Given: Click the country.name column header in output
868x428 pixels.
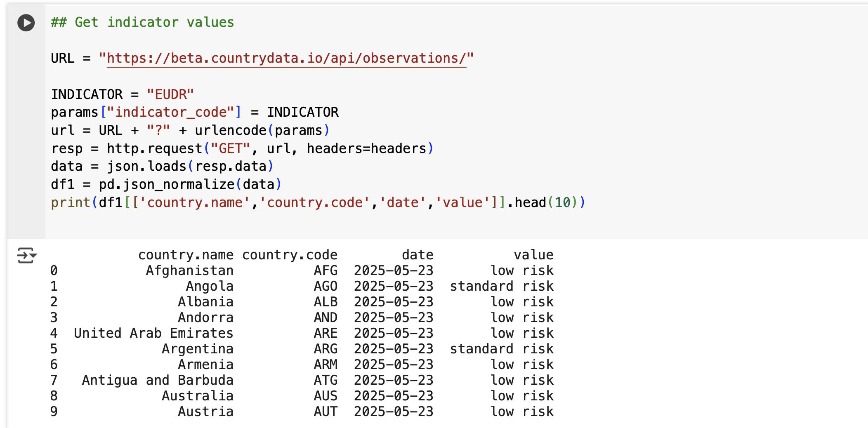Looking at the screenshot, I should tap(186, 255).
